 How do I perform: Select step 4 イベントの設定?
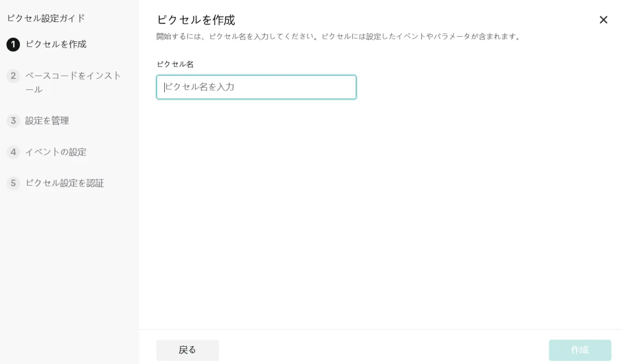tap(47, 152)
